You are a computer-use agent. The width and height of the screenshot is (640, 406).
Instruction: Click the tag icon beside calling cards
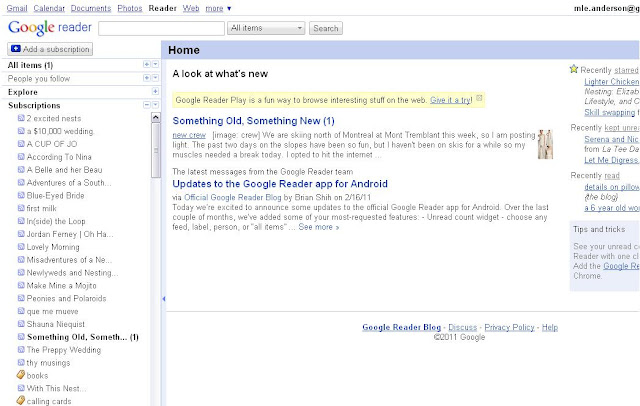tap(21, 400)
